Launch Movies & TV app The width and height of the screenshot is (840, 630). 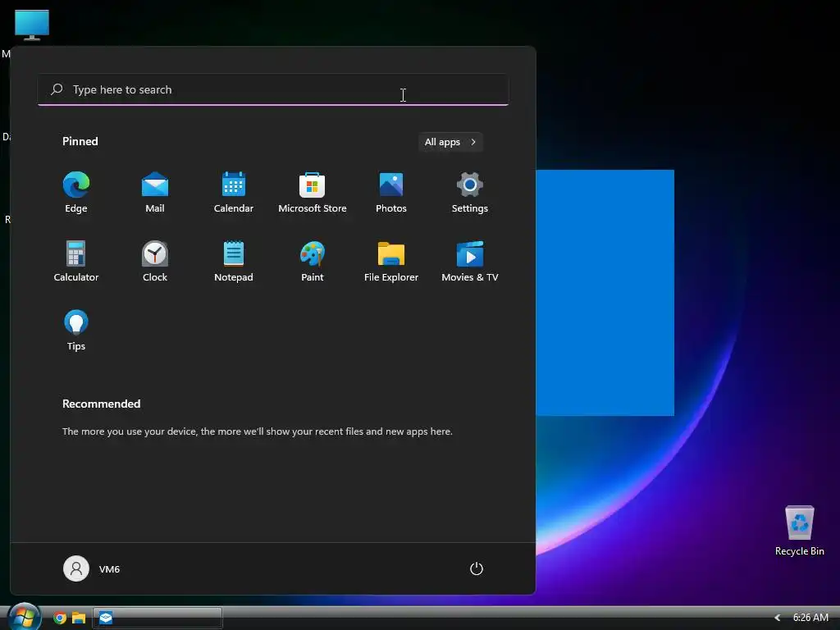pyautogui.click(x=470, y=261)
